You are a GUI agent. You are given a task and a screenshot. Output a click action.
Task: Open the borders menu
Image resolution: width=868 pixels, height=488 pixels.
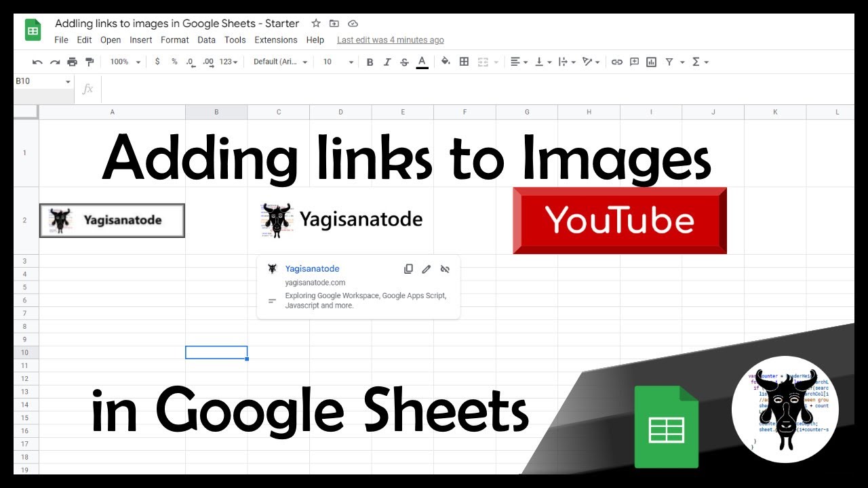(x=464, y=62)
